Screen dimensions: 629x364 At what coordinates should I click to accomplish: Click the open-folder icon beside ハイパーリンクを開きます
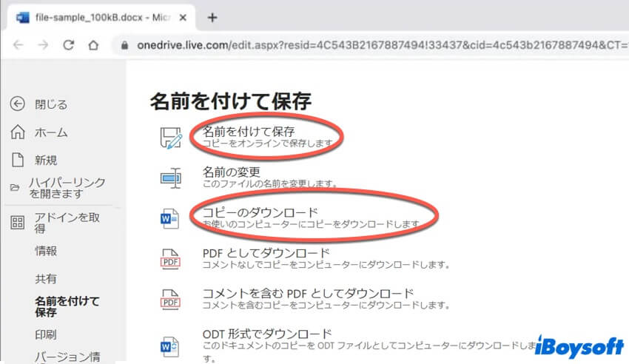15,188
